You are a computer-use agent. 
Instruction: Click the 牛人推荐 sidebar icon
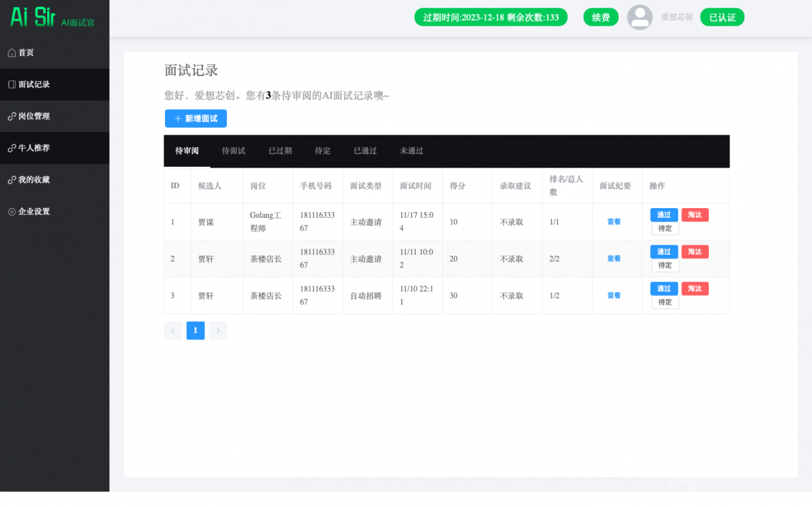click(12, 148)
